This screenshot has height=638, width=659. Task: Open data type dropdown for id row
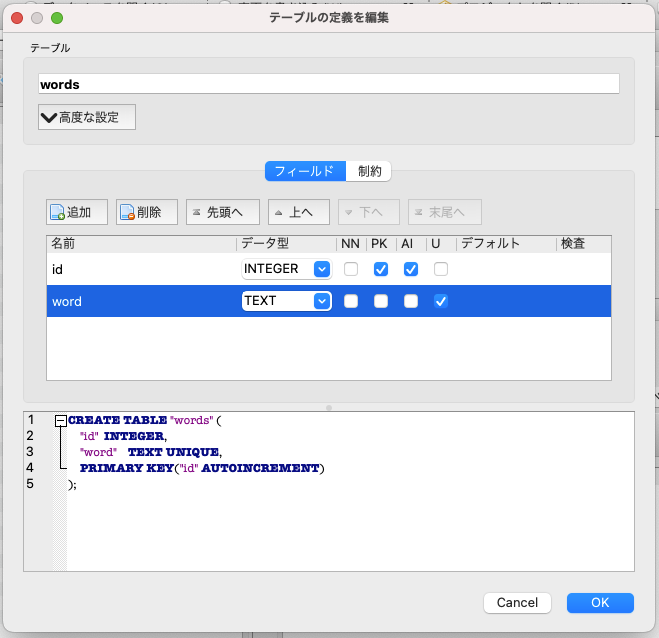(322, 269)
